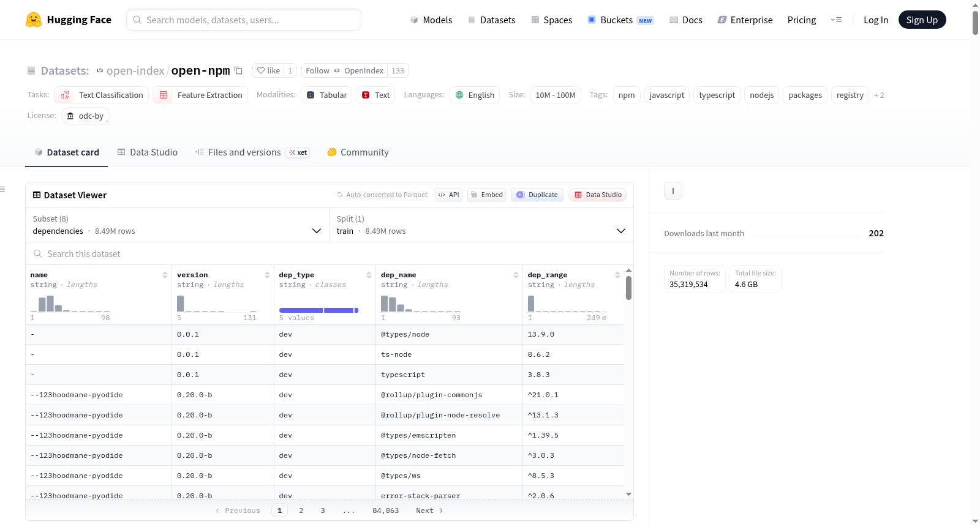
Task: Open the Split train dropdown
Action: tap(481, 225)
